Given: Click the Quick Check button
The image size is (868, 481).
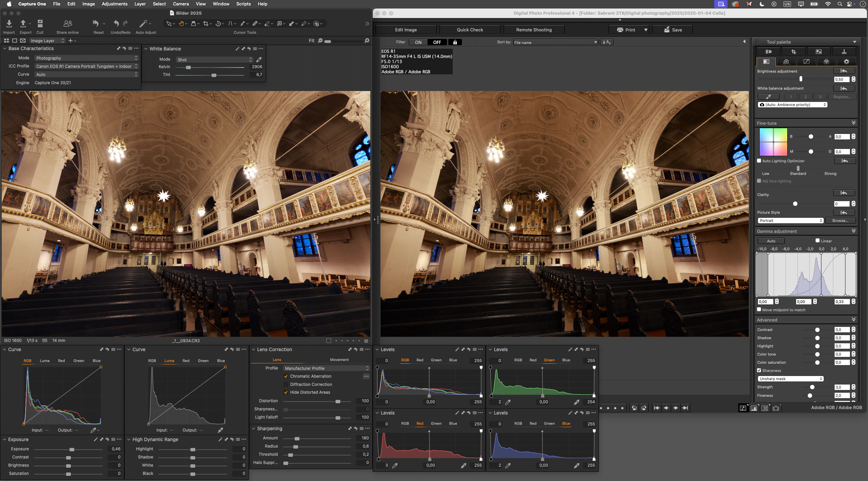Looking at the screenshot, I should tap(470, 30).
